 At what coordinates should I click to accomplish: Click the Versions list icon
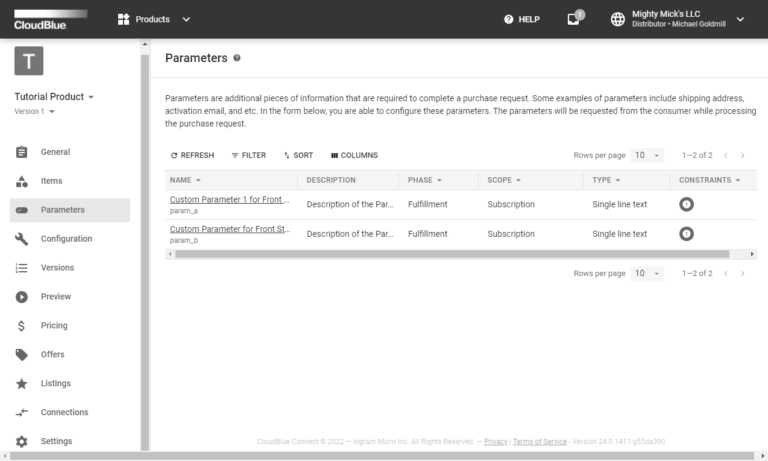22,268
